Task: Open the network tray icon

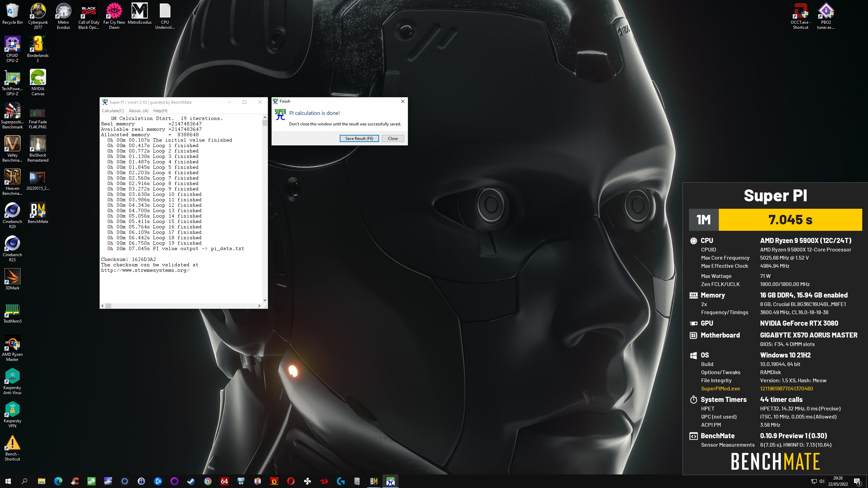Action: coord(814,481)
